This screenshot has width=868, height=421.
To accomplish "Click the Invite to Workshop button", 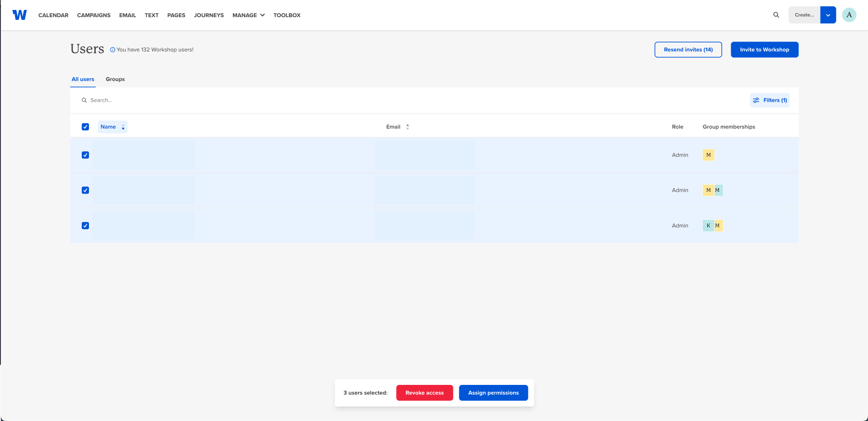I will point(765,50).
